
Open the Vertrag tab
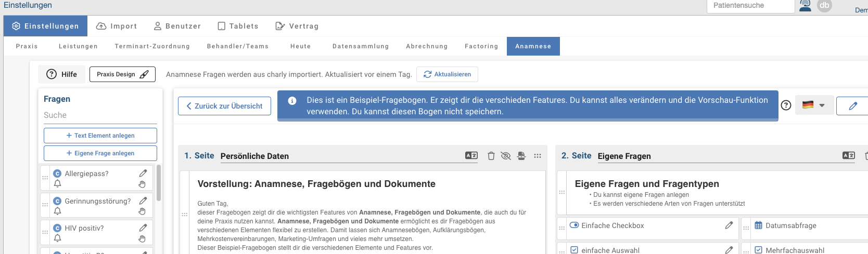click(297, 26)
